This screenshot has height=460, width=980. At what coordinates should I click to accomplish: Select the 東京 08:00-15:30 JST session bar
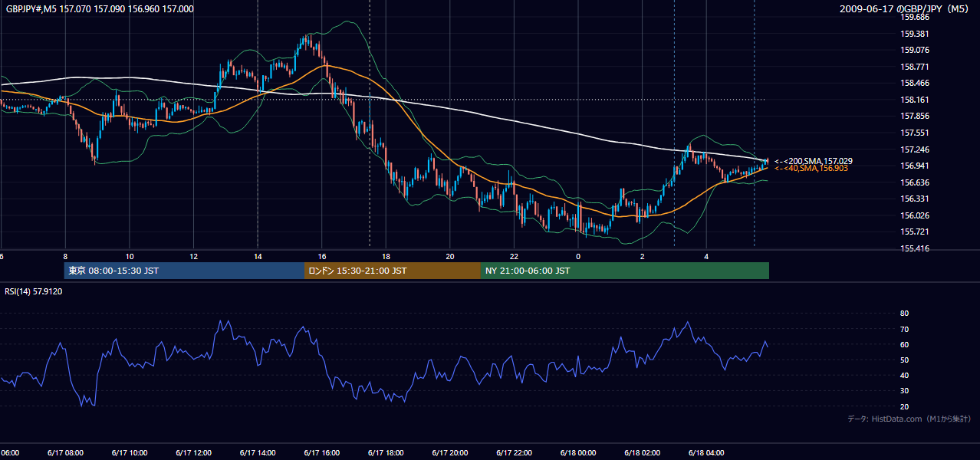pyautogui.click(x=184, y=271)
